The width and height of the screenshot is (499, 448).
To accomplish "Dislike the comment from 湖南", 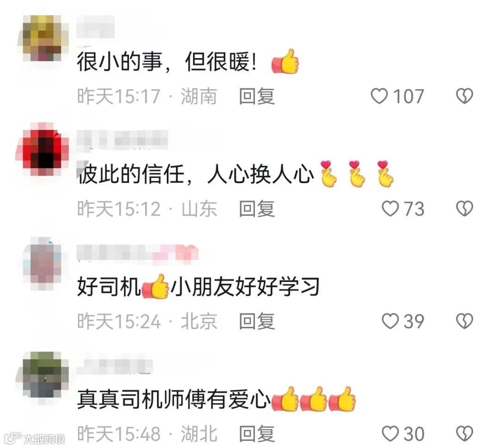I will 465,96.
